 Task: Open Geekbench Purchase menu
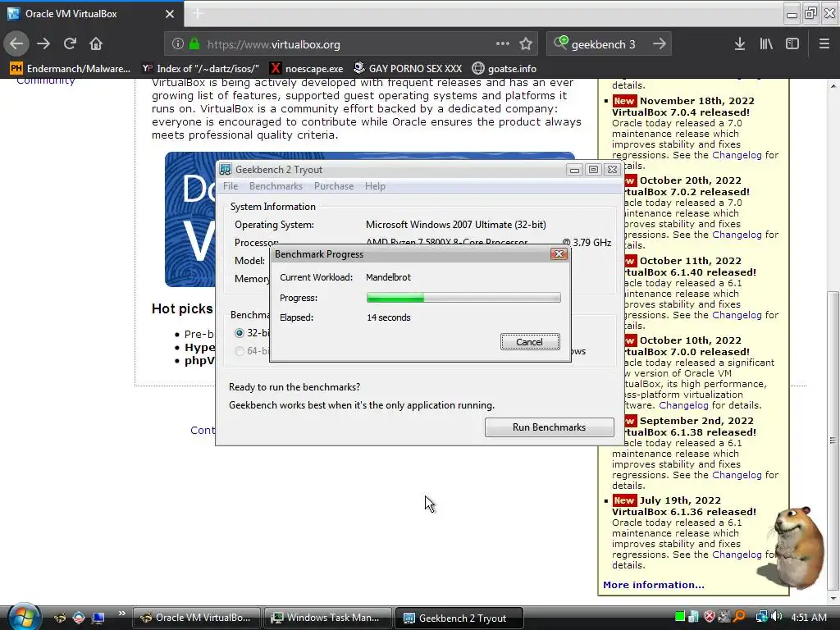coord(334,186)
